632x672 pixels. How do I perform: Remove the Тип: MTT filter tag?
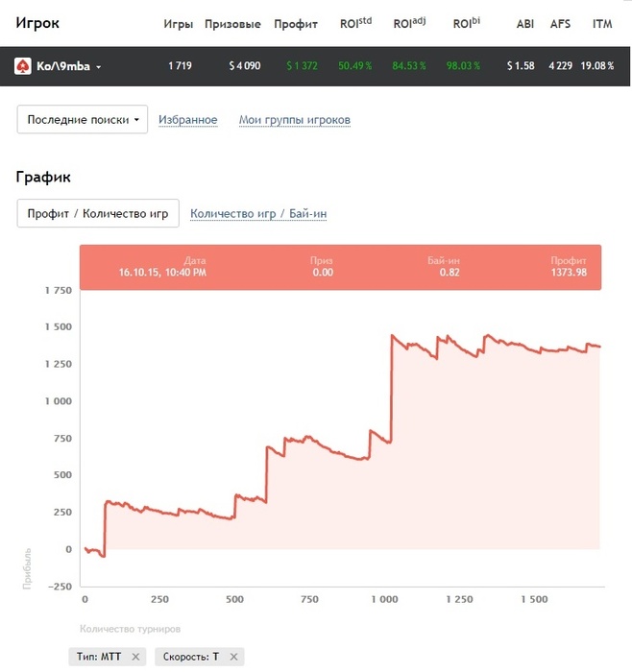point(135,656)
